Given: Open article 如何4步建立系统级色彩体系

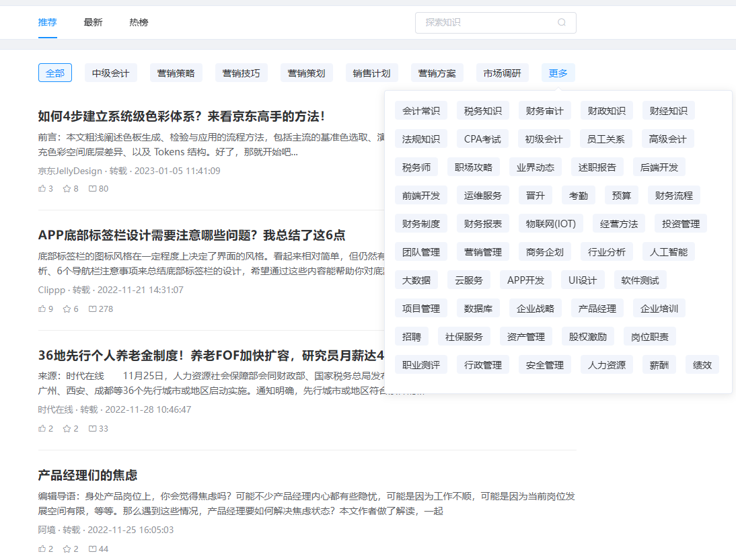Looking at the screenshot, I should (x=181, y=116).
